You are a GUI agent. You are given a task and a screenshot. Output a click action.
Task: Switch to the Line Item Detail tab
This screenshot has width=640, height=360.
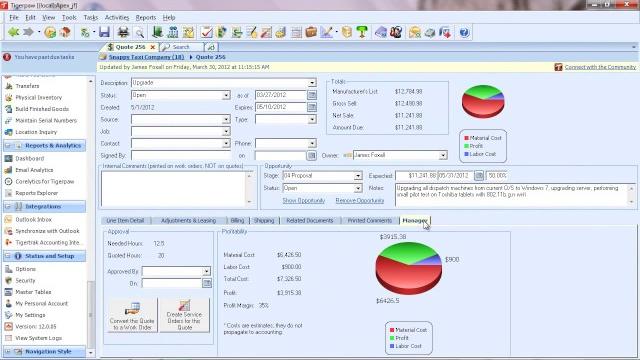tap(125, 220)
